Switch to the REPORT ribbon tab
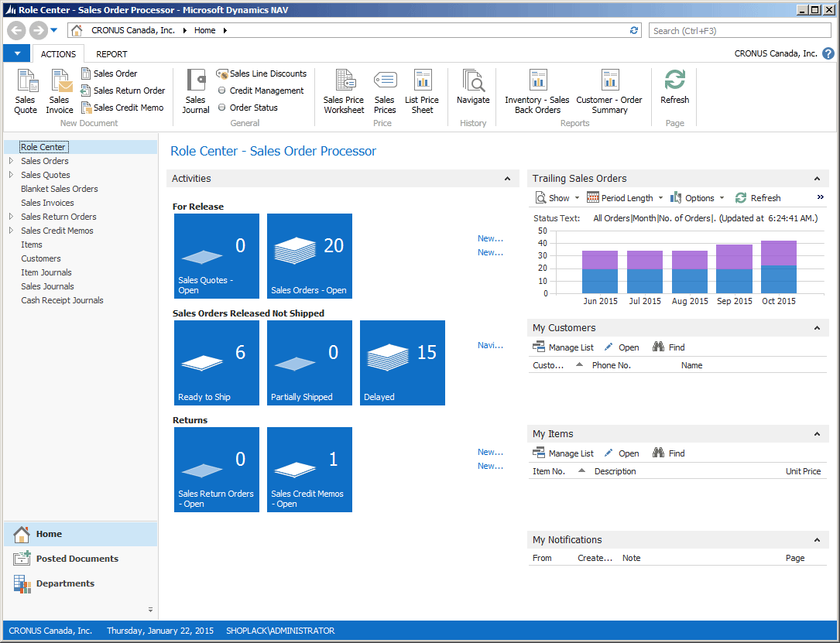 pos(111,54)
